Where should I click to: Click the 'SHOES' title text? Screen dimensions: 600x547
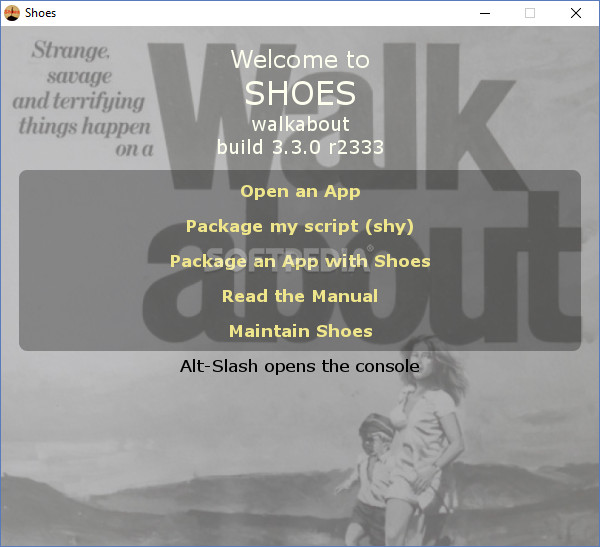[300, 93]
